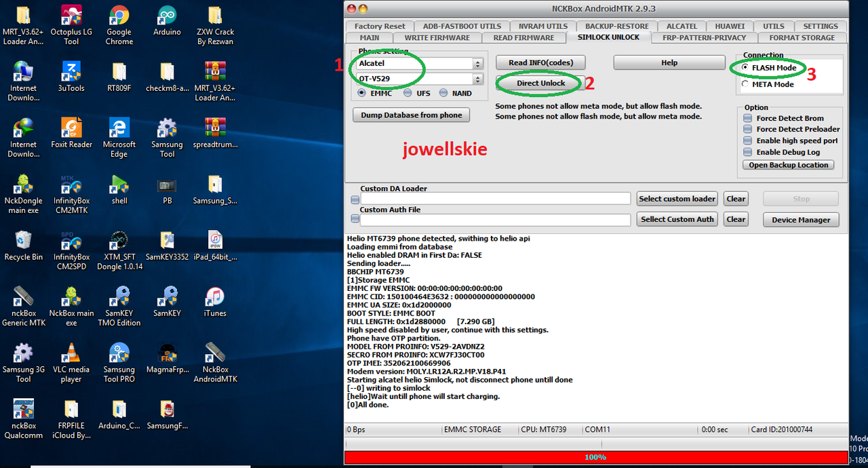
Task: Open the READ FIRMWARE tab
Action: pos(524,37)
